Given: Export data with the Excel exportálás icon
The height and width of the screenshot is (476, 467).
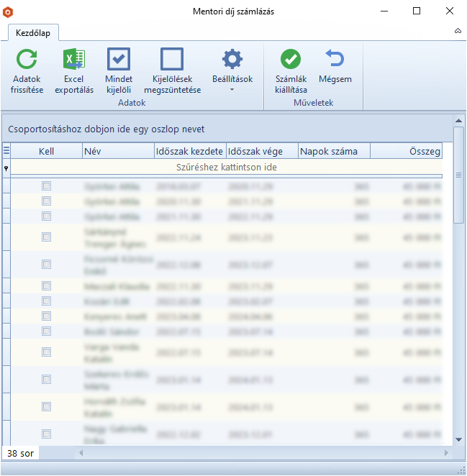Looking at the screenshot, I should (x=73, y=59).
